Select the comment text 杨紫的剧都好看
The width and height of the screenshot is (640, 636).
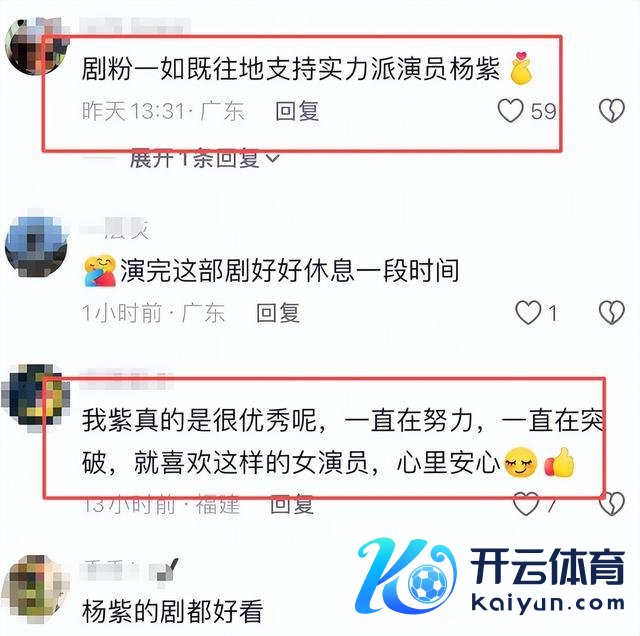172,611
